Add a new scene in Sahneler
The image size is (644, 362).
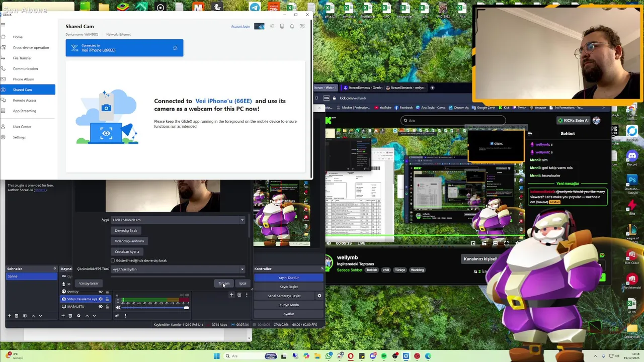pyautogui.click(x=9, y=316)
